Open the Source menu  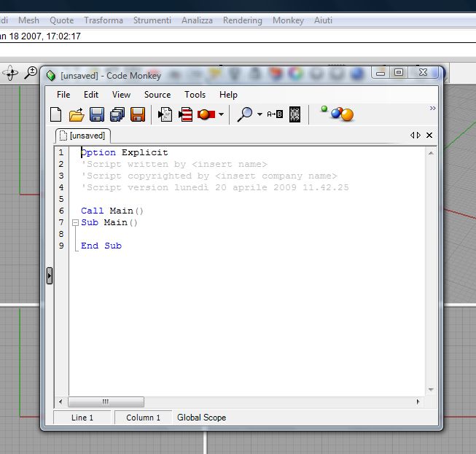(157, 95)
